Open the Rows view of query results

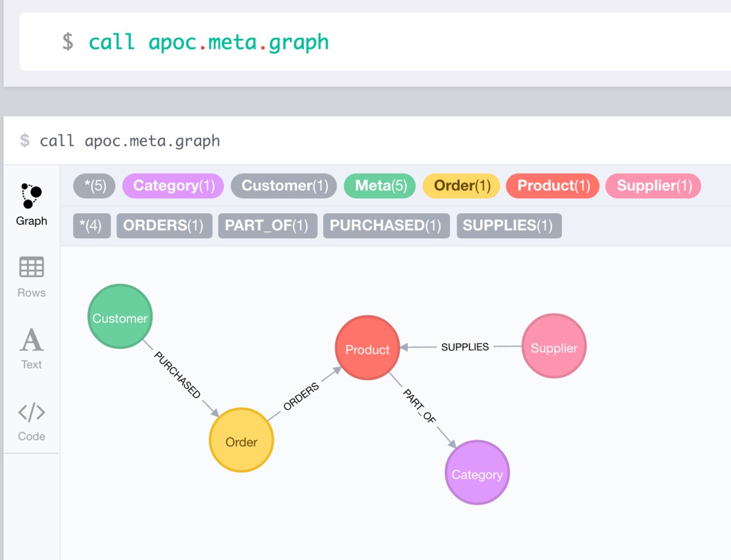[x=31, y=276]
